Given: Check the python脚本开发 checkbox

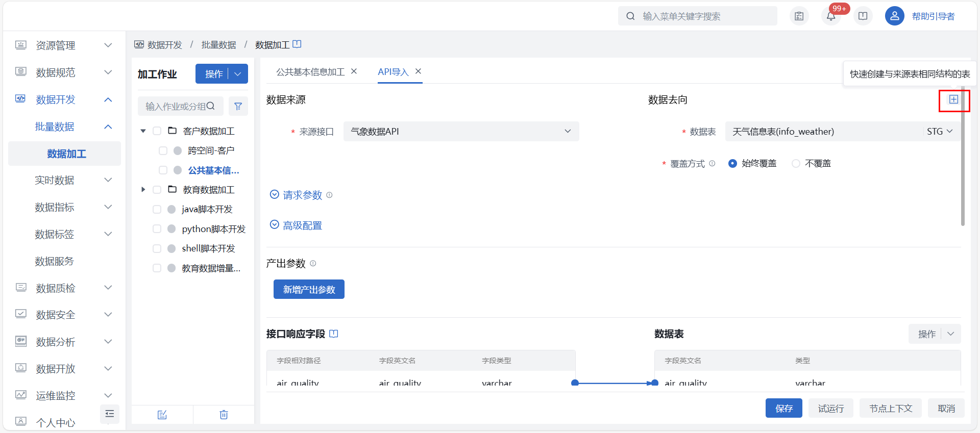Looking at the screenshot, I should (x=157, y=229).
